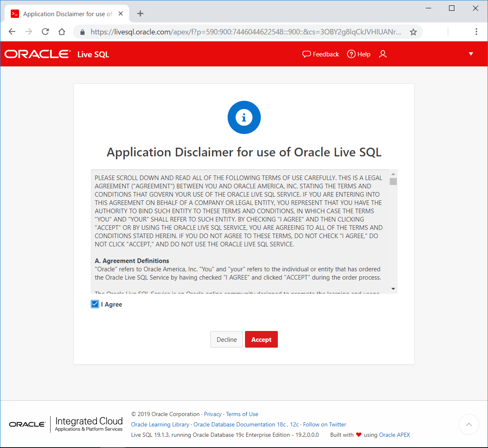Open a new browser tab

click(140, 13)
